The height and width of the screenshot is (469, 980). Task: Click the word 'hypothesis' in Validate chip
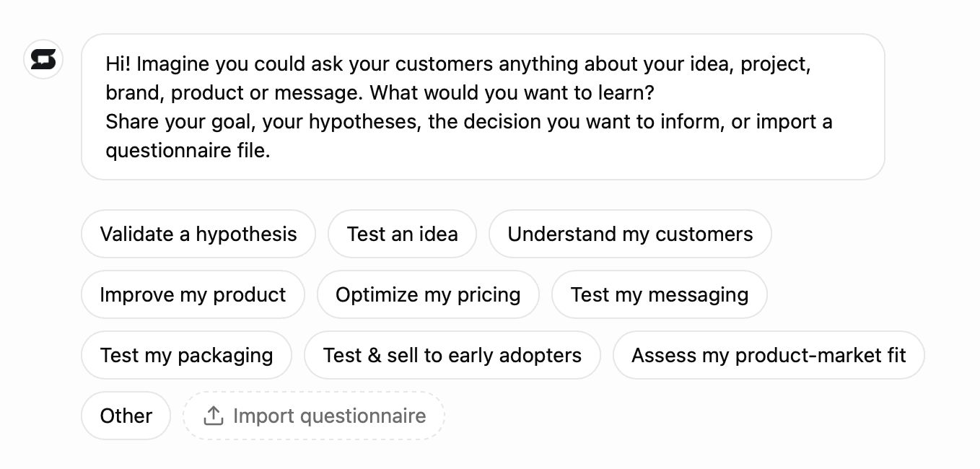point(246,234)
